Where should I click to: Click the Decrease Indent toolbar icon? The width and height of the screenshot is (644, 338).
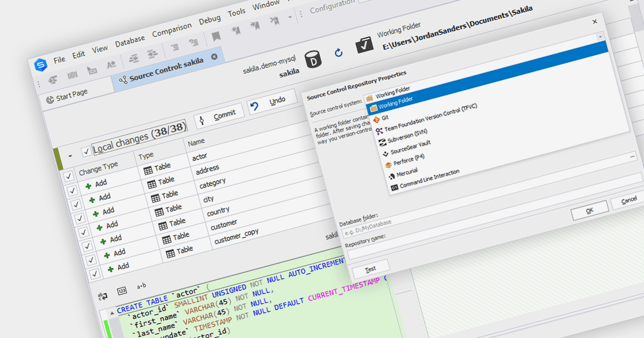click(134, 57)
